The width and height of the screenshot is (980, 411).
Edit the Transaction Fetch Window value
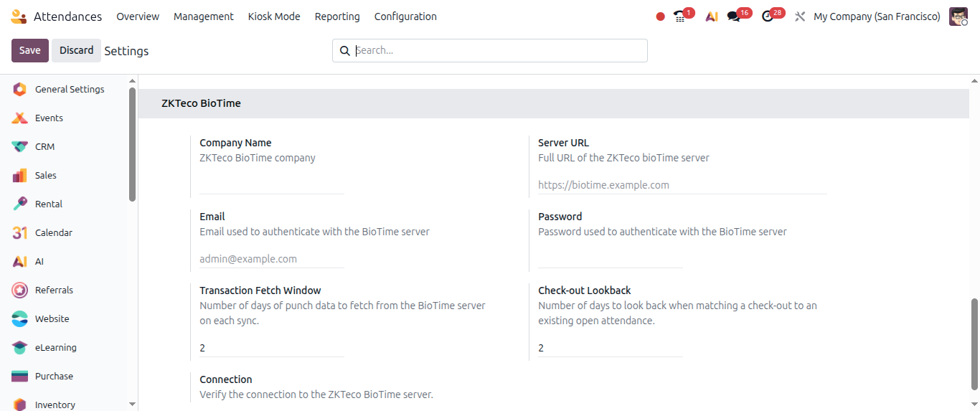click(x=272, y=348)
